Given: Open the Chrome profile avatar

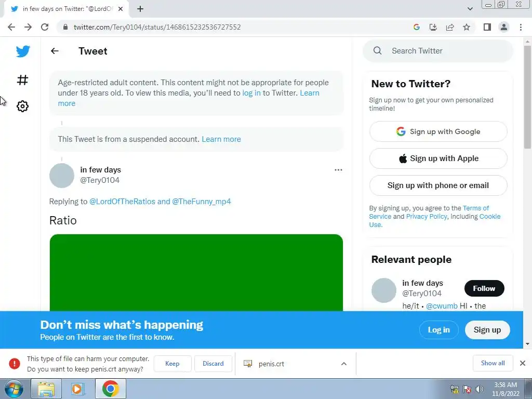Looking at the screenshot, I should click(504, 27).
